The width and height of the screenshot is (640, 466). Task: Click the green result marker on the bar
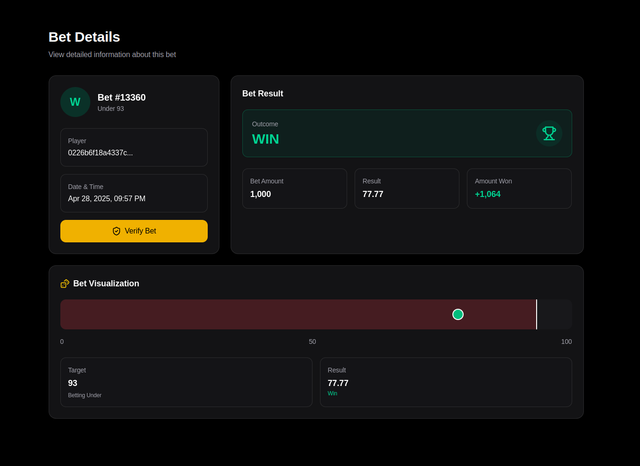tap(458, 314)
